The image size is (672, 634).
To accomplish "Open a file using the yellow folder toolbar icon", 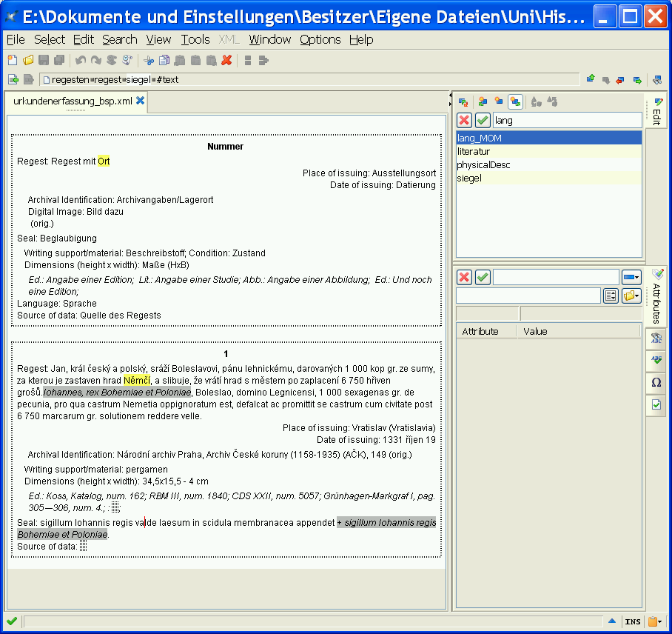I will pyautogui.click(x=28, y=61).
